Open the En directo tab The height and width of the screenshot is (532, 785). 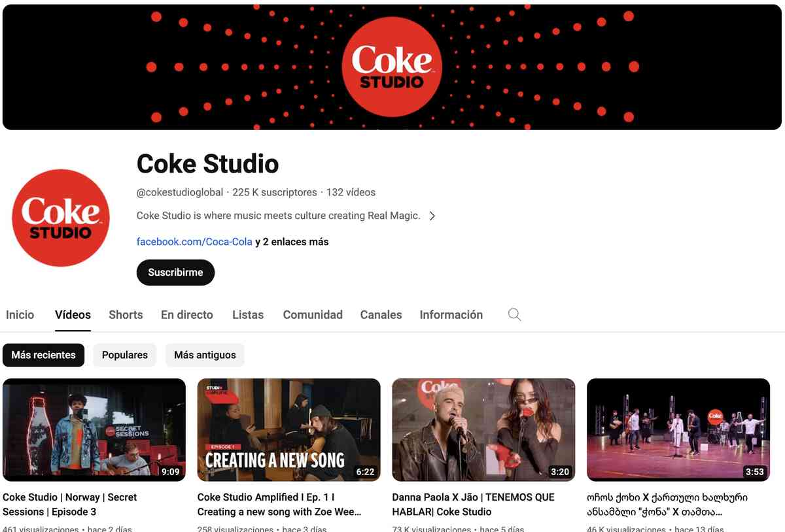187,315
